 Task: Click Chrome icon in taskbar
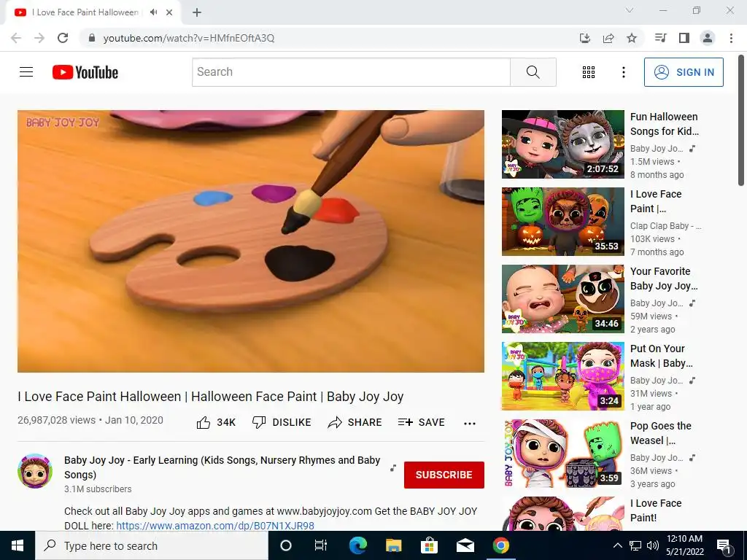point(500,545)
